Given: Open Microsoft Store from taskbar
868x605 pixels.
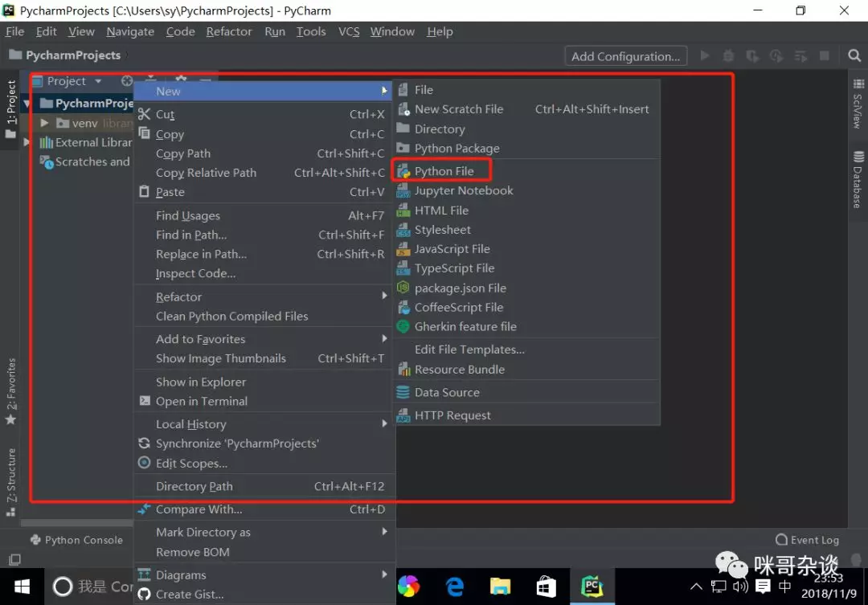Looking at the screenshot, I should click(546, 587).
